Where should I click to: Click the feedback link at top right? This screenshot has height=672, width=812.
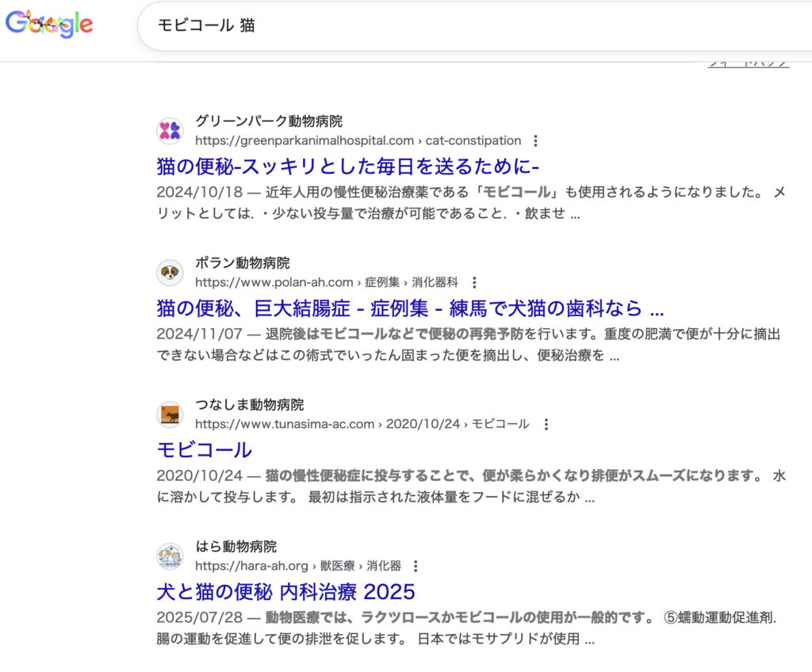(748, 63)
